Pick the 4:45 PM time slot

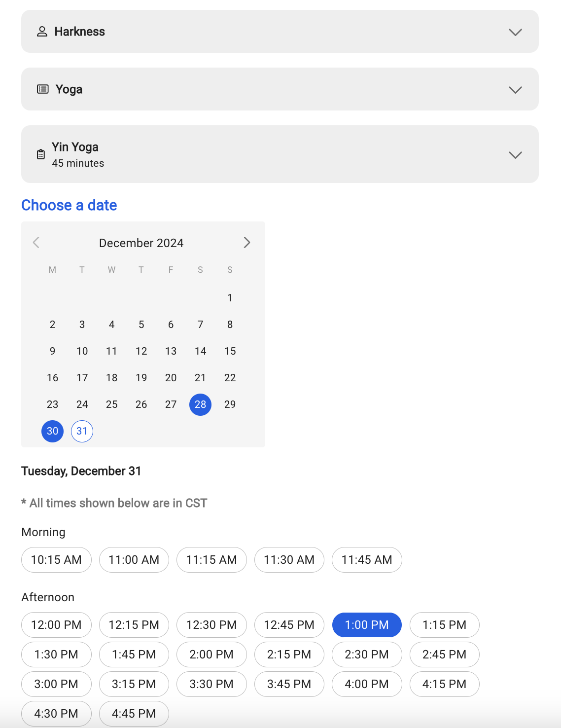[x=134, y=714]
